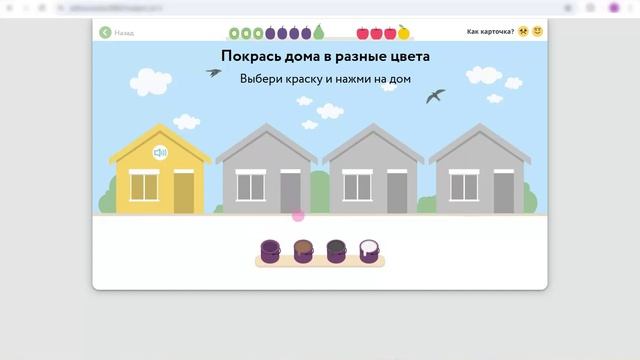Viewport: 640px width, 360px height.
Task: Open the purple browser profile avatar
Action: click(x=614, y=8)
